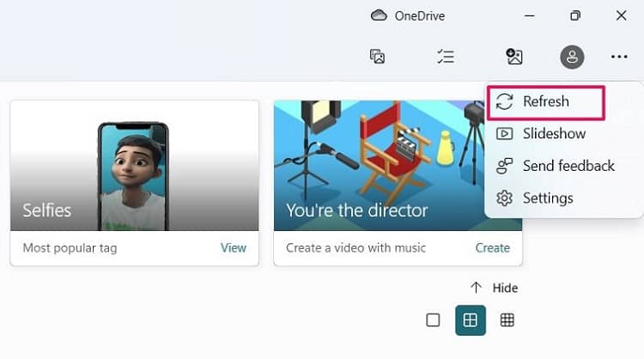Viewport: 644px width, 359px height.
Task: Open Settings from the dropdown menu
Action: coord(547,198)
